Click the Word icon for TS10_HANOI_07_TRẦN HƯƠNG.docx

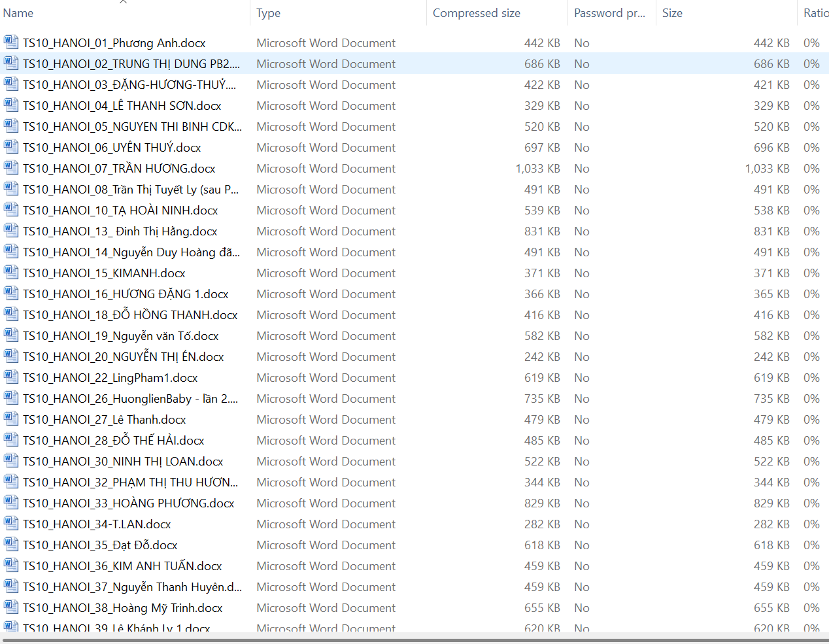[10, 168]
